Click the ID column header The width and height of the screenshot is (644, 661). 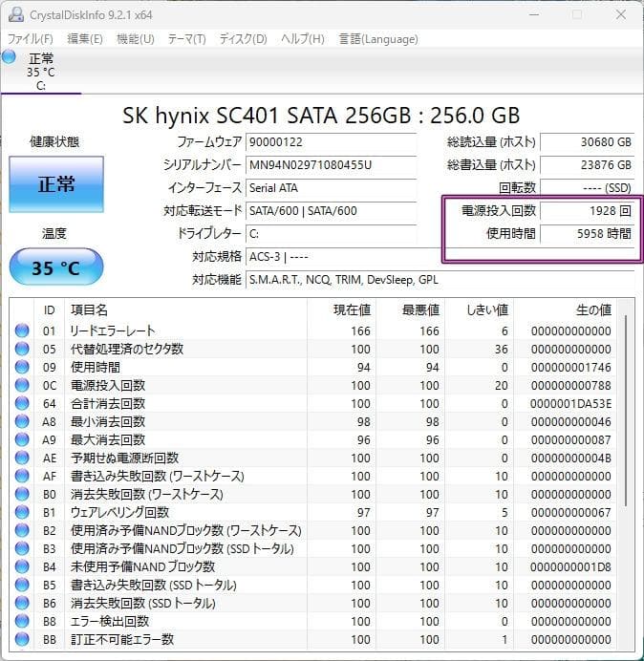pos(50,310)
